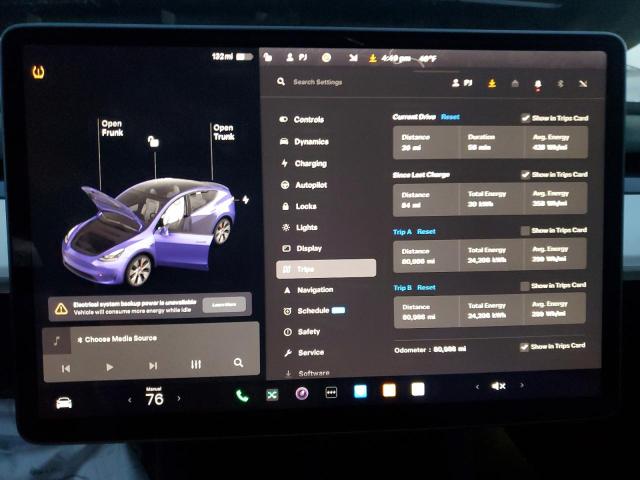This screenshot has height=480, width=640.
Task: Tap the media search magnifier icon
Action: [x=238, y=362]
